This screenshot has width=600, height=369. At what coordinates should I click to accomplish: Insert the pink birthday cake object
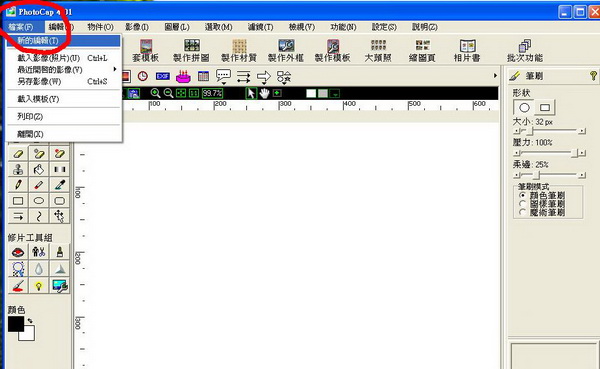point(183,76)
